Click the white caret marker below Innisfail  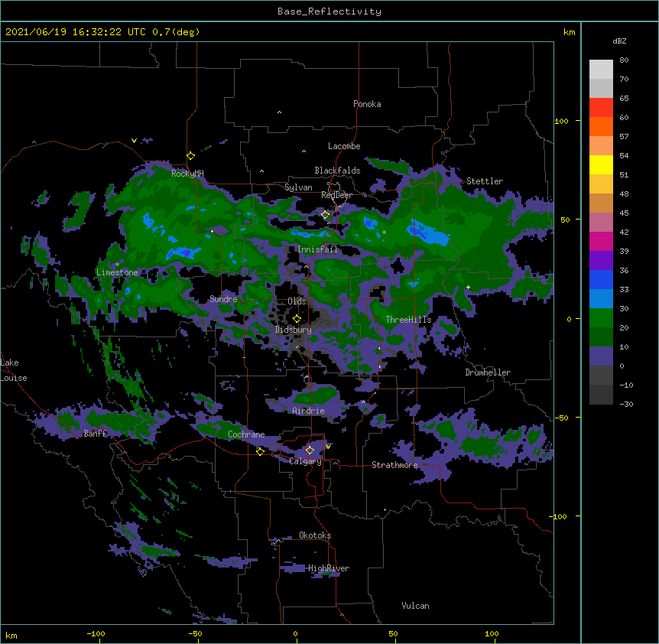(307, 266)
